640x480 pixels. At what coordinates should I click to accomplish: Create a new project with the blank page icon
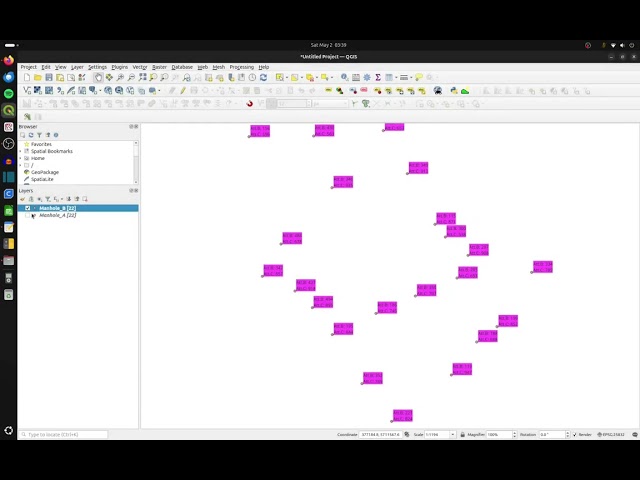coord(27,77)
